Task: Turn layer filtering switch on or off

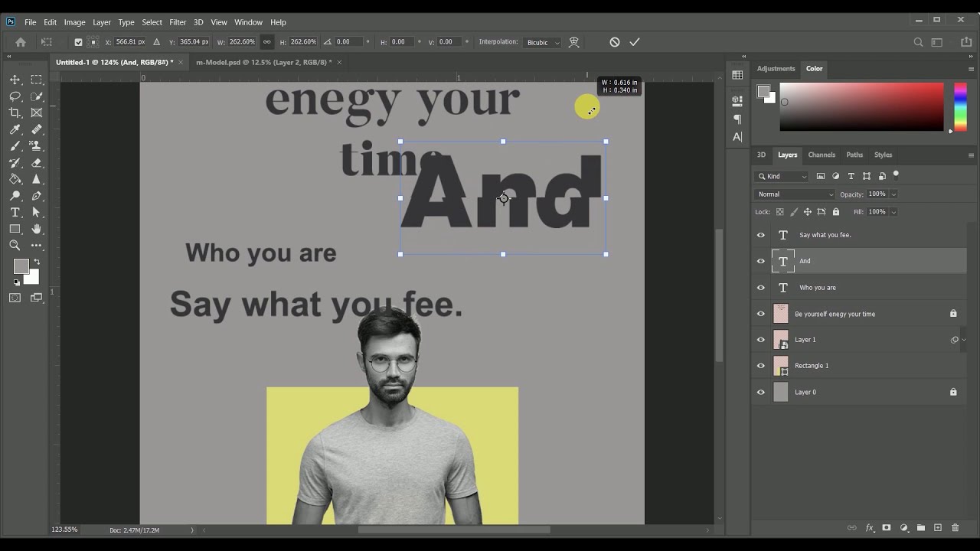Action: pos(896,174)
